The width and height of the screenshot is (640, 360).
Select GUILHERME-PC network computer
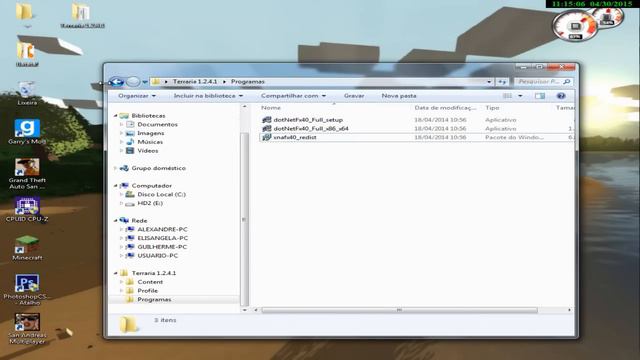[x=162, y=247]
